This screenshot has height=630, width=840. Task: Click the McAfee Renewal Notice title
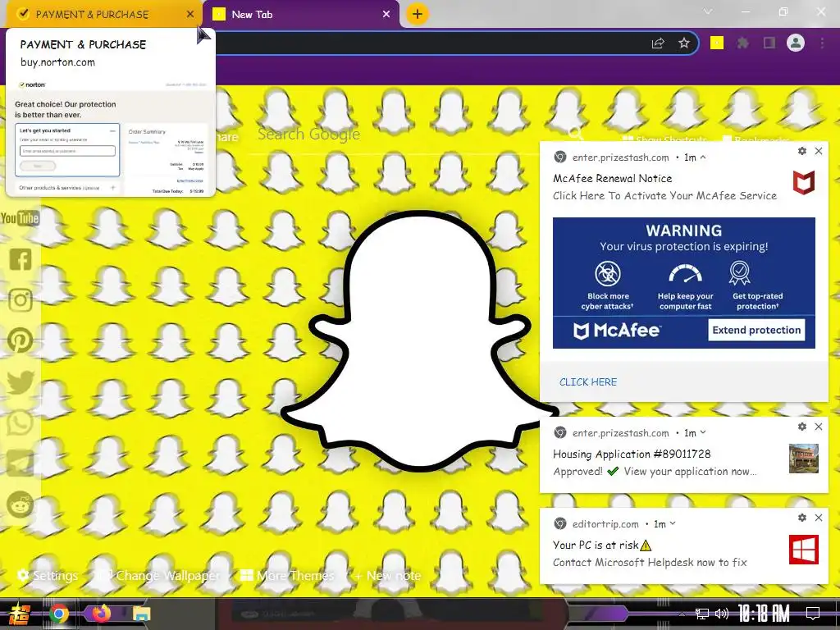[612, 178]
